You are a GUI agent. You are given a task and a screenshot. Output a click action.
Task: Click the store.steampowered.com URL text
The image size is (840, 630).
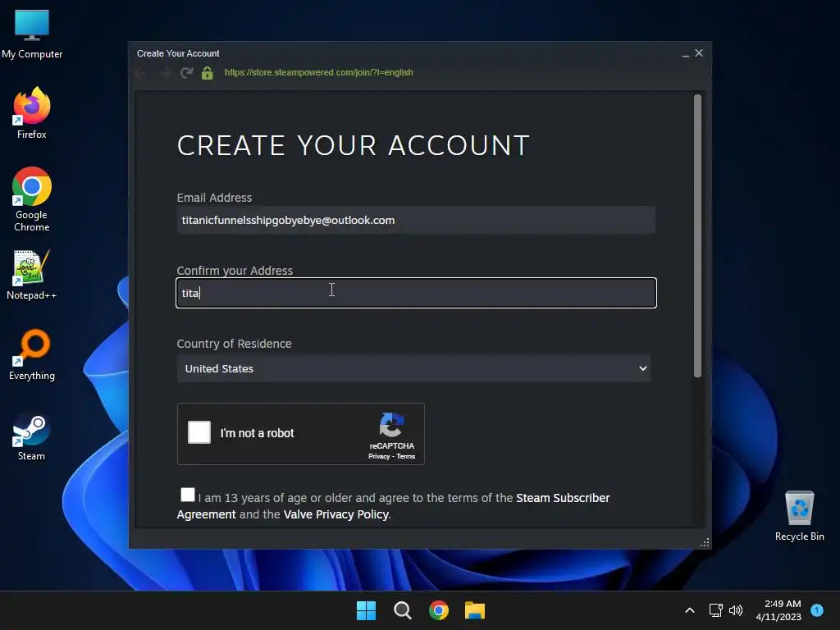click(x=319, y=72)
